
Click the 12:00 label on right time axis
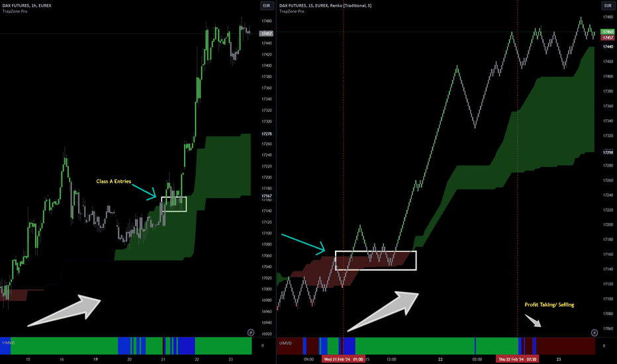click(x=391, y=359)
